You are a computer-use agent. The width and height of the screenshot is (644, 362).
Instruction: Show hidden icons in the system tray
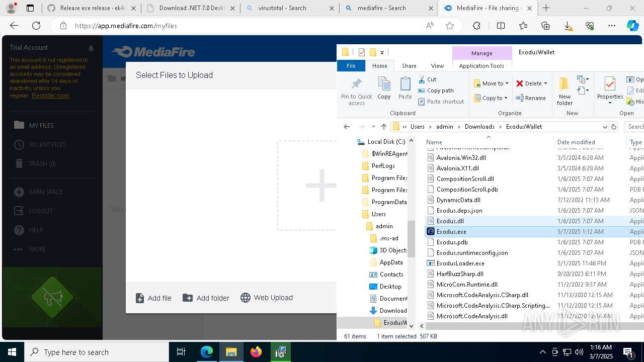tap(542, 352)
